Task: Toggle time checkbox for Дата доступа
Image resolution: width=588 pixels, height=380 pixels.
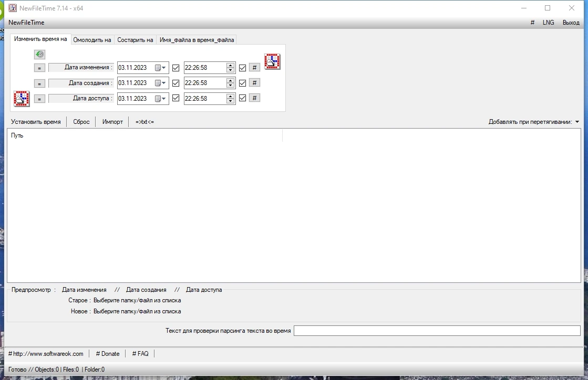Action: pos(242,99)
